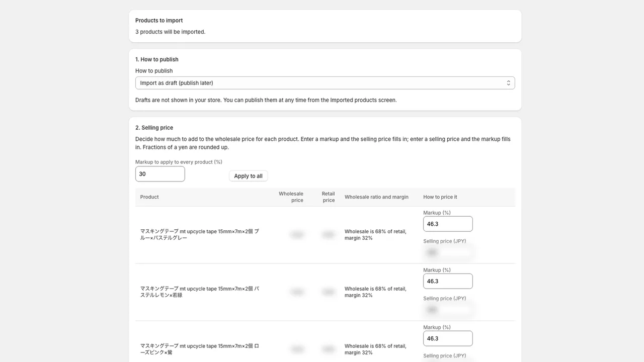Screen dimensions: 644x362
Task: Select the Wholesale ratio and margin header
Action: pyautogui.click(x=376, y=197)
